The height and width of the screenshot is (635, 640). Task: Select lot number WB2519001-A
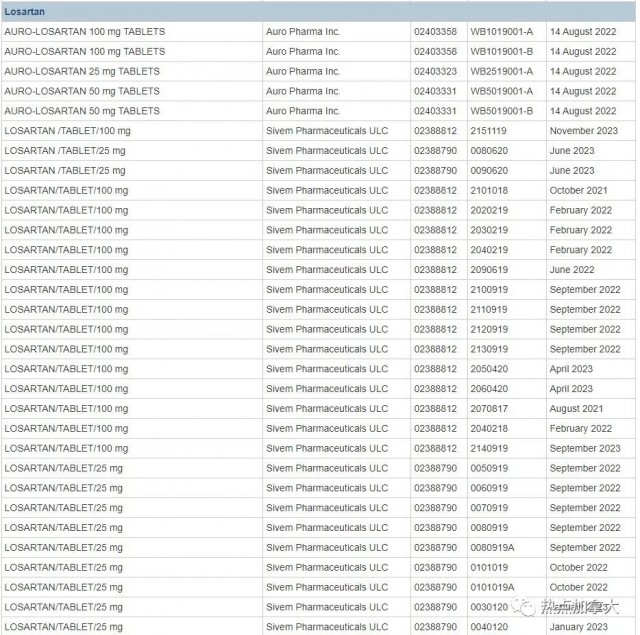coord(502,71)
